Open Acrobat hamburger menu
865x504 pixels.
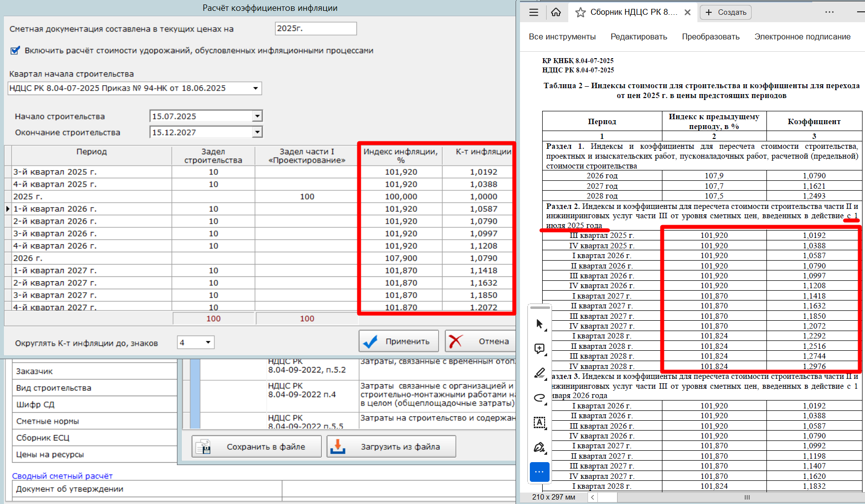[534, 12]
